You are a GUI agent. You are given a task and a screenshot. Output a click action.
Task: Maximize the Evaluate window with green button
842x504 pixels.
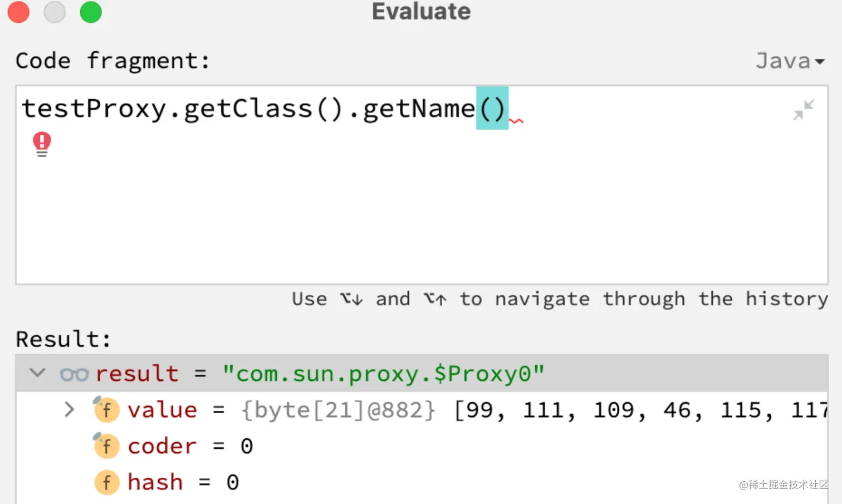coord(91,12)
